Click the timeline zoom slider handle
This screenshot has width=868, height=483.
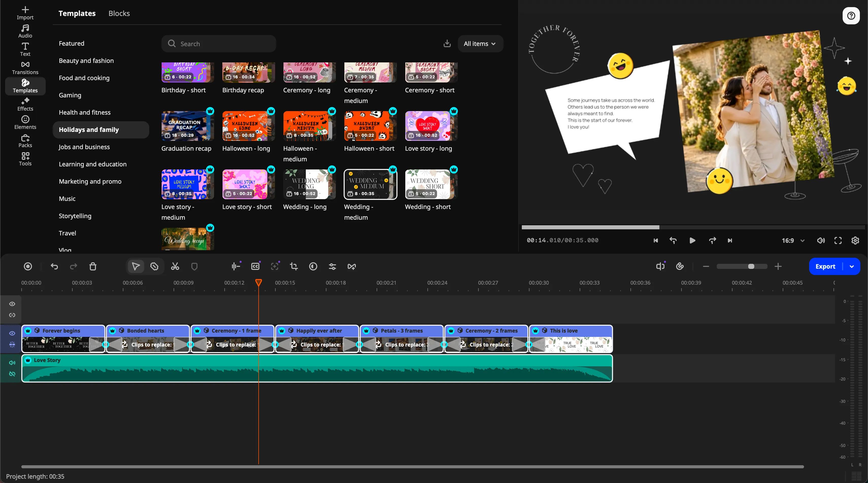click(x=751, y=266)
